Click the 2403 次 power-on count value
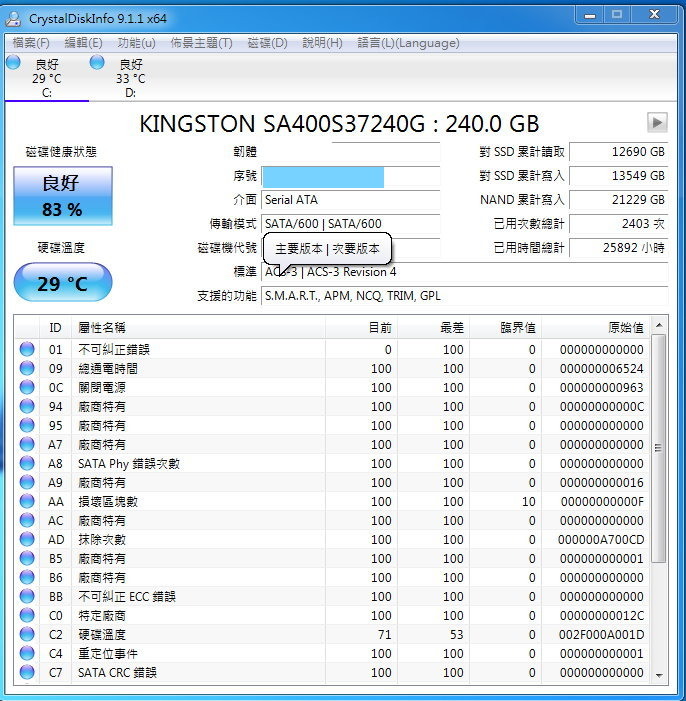 pos(618,224)
